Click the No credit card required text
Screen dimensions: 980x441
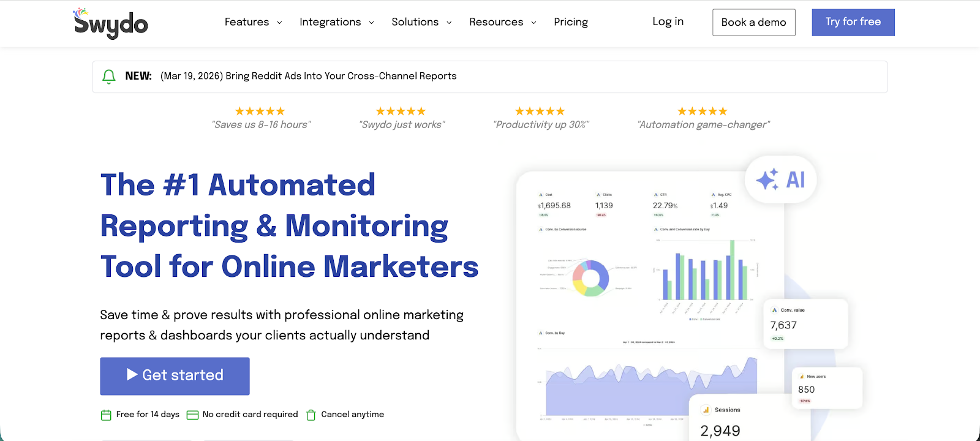coord(250,414)
